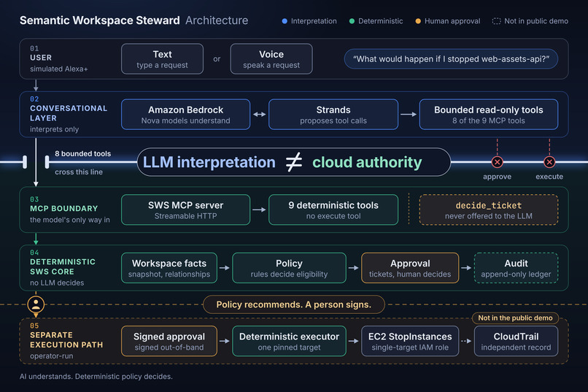Click the arrow between Workspace facts and Policy

click(x=225, y=268)
